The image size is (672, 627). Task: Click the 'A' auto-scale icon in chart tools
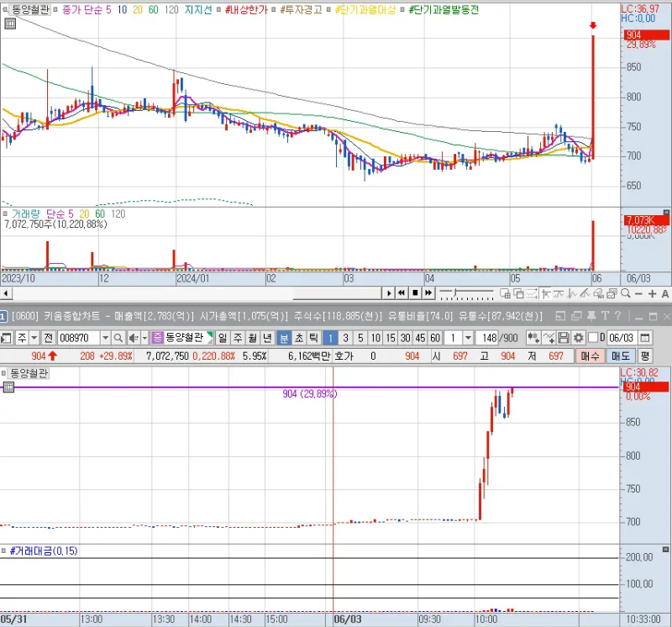[664, 294]
